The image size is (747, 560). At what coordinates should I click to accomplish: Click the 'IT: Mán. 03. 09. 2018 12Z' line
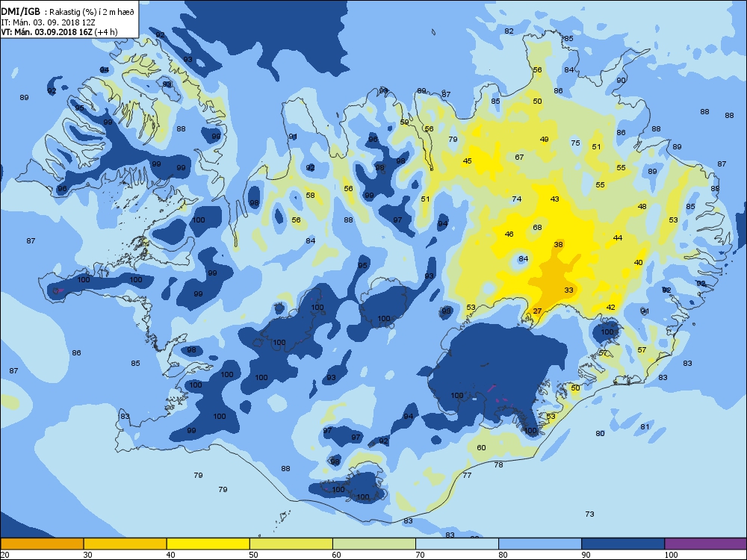[x=48, y=22]
